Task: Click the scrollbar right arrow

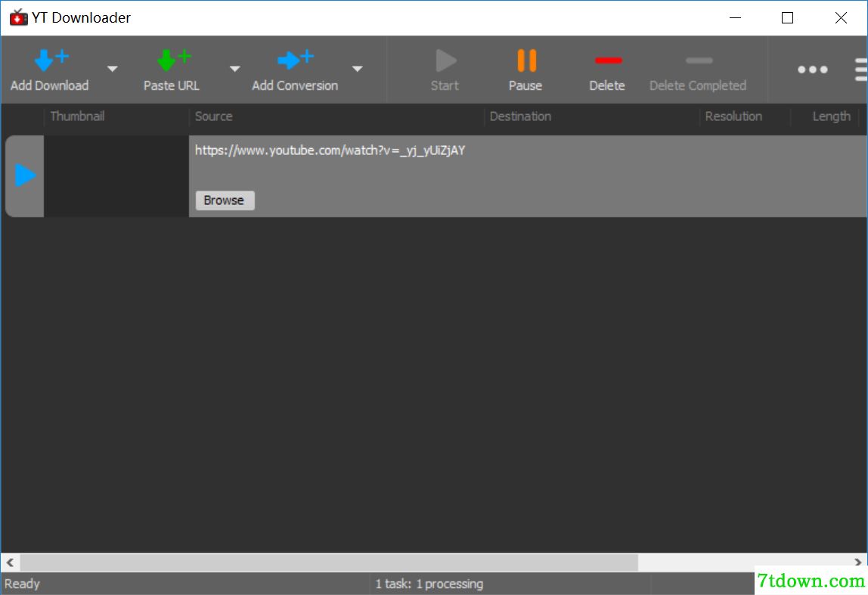Action: (857, 562)
